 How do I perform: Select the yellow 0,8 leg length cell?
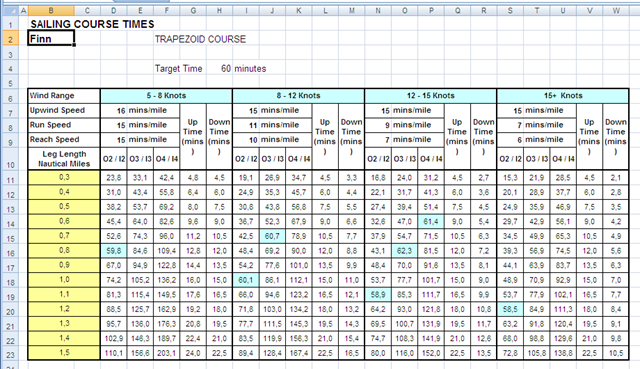click(x=64, y=251)
